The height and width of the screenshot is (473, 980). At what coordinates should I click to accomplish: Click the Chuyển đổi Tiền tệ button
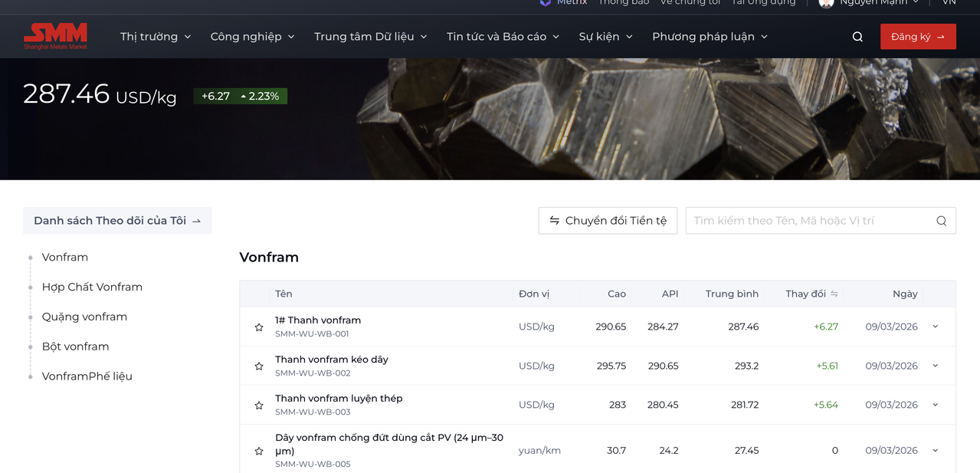point(608,221)
